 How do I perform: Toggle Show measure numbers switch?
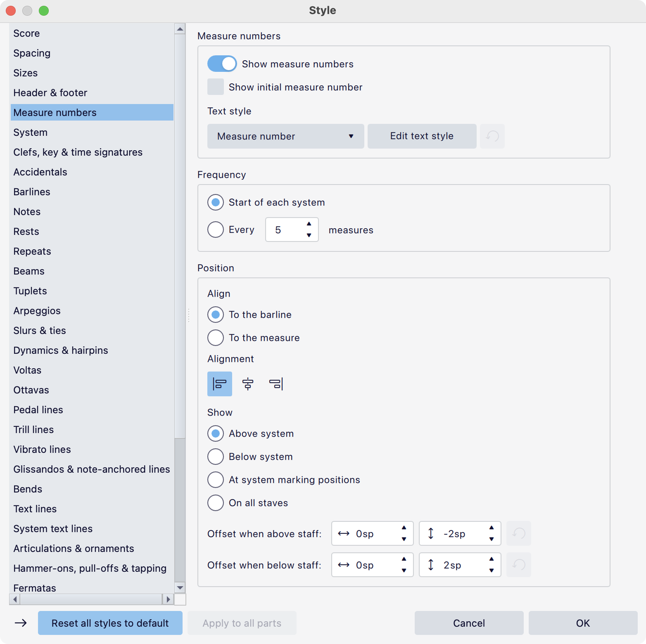point(222,64)
